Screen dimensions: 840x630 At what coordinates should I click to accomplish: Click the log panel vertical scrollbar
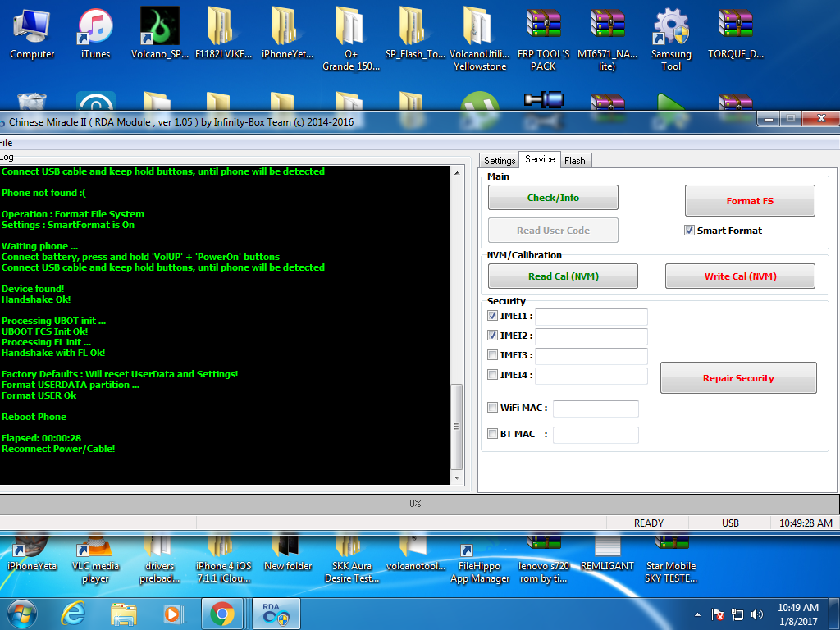[x=457, y=328]
